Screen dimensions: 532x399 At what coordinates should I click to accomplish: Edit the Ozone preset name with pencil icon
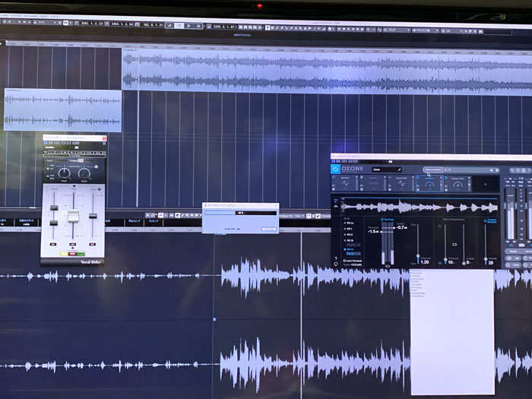(399, 169)
